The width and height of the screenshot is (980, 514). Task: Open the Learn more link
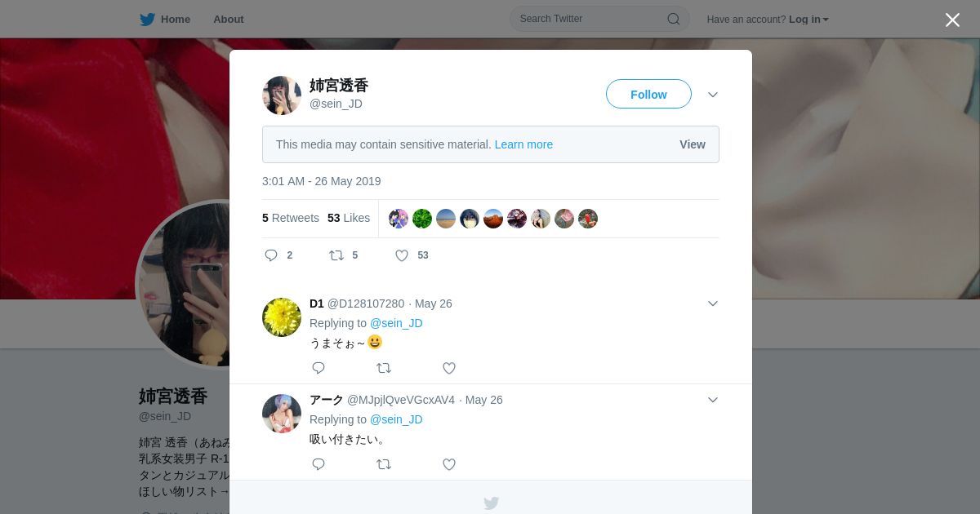tap(523, 144)
